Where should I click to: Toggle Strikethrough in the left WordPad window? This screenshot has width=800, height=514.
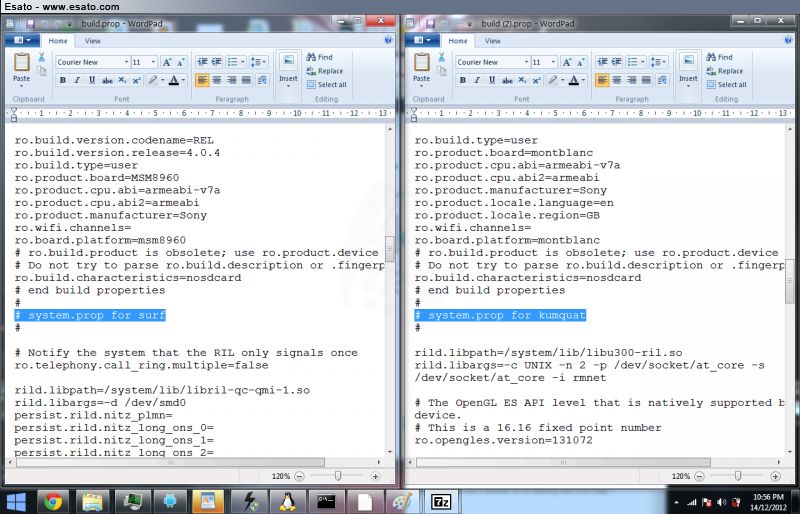tap(107, 80)
